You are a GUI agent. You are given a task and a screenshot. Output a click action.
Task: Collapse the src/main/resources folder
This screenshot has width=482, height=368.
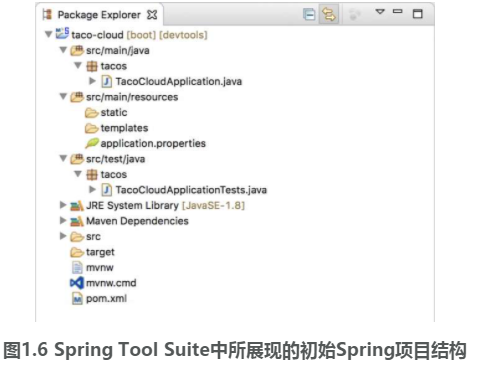pyautogui.click(x=63, y=96)
